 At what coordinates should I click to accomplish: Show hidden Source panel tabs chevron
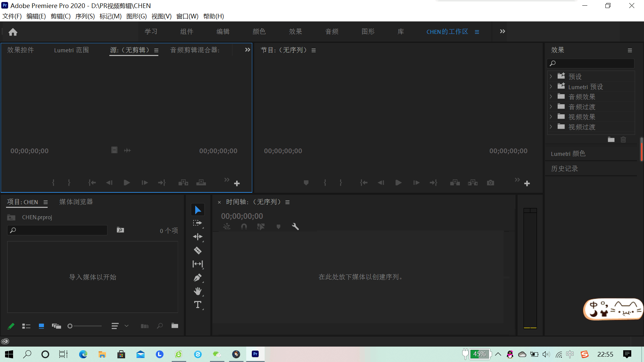248,50
